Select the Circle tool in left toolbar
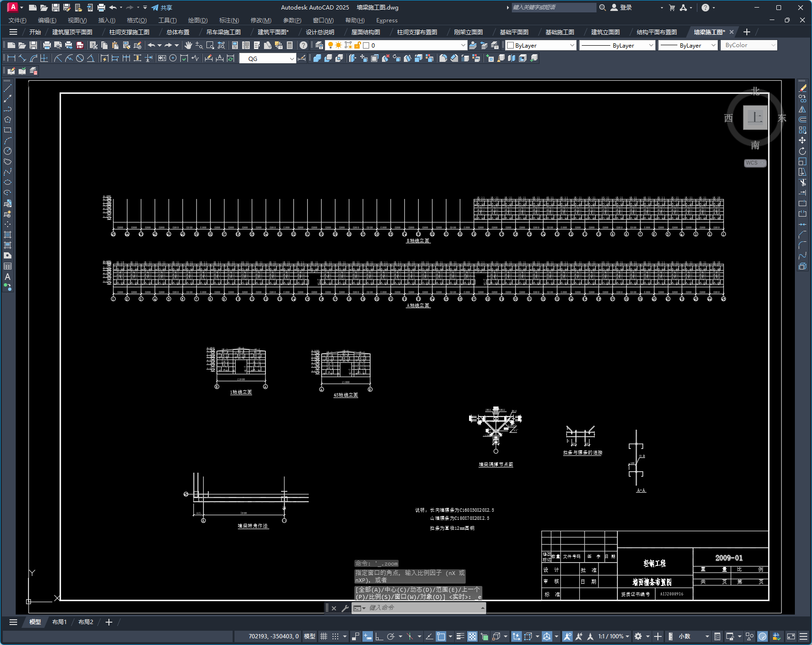The width and height of the screenshot is (812, 645). point(8,151)
